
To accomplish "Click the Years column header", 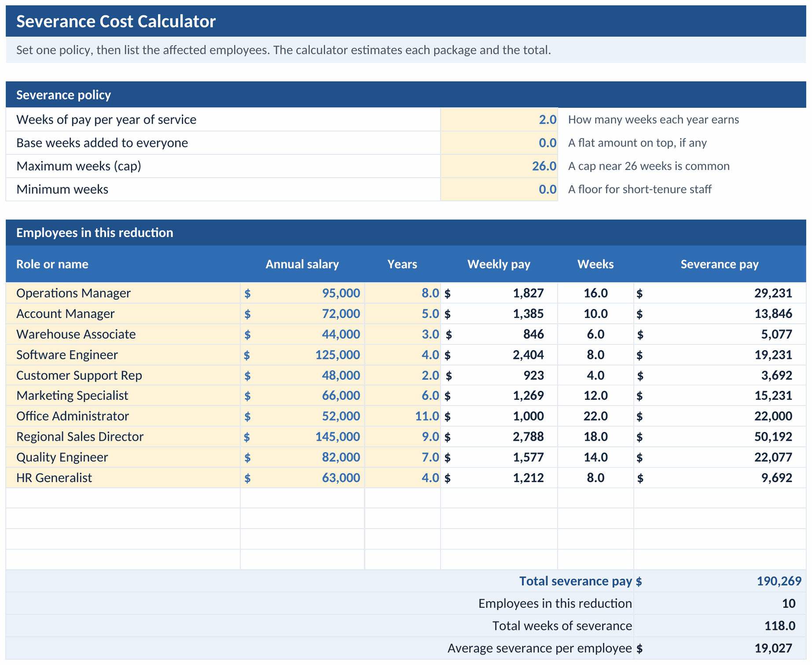I will point(403,264).
